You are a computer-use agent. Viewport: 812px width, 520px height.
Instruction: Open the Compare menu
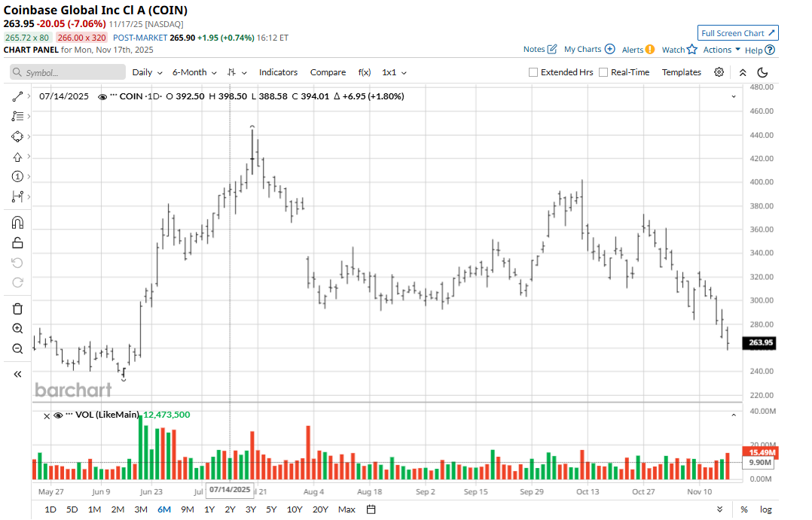coord(328,72)
